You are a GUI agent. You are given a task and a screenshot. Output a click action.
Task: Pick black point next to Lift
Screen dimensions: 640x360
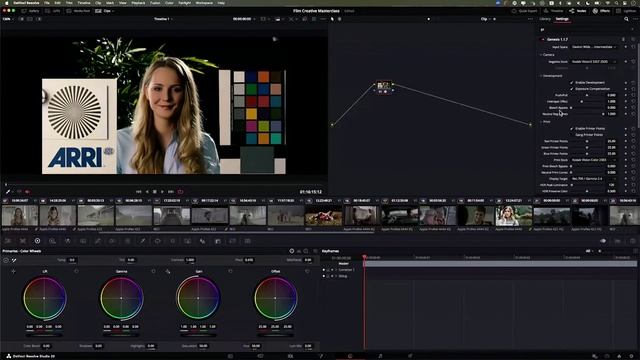click(13, 271)
